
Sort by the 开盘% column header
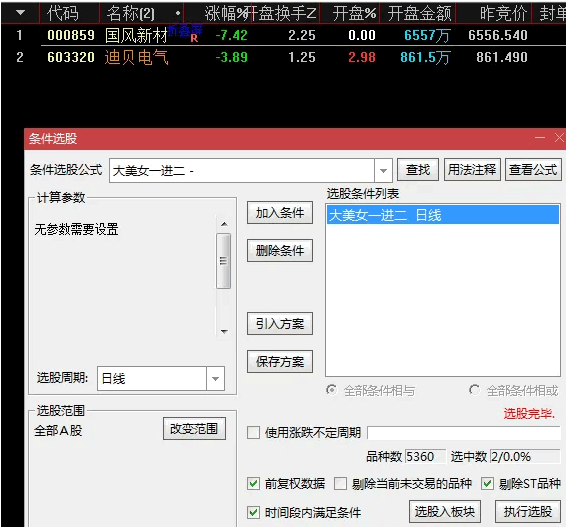[354, 13]
